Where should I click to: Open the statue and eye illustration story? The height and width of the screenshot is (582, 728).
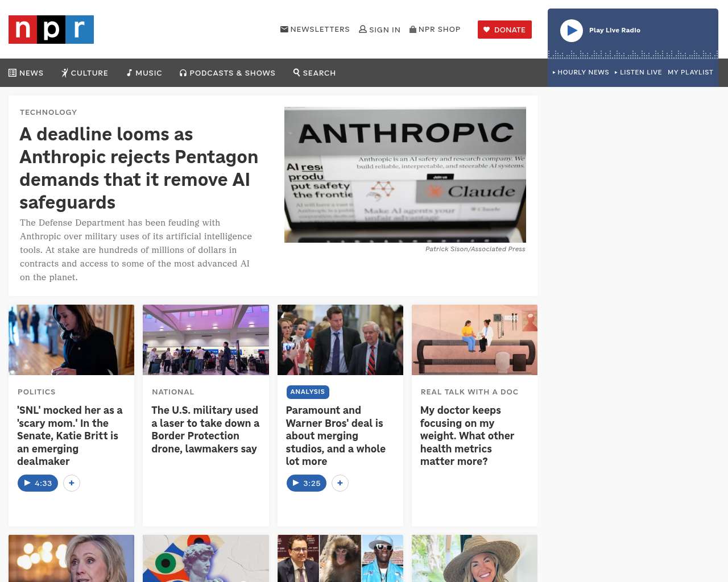206,558
